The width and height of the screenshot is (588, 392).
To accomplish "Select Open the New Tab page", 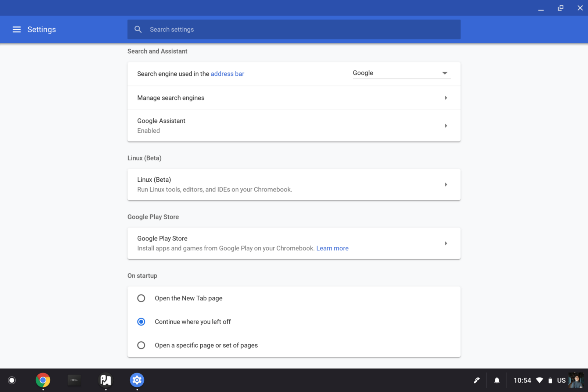I will click(141, 298).
